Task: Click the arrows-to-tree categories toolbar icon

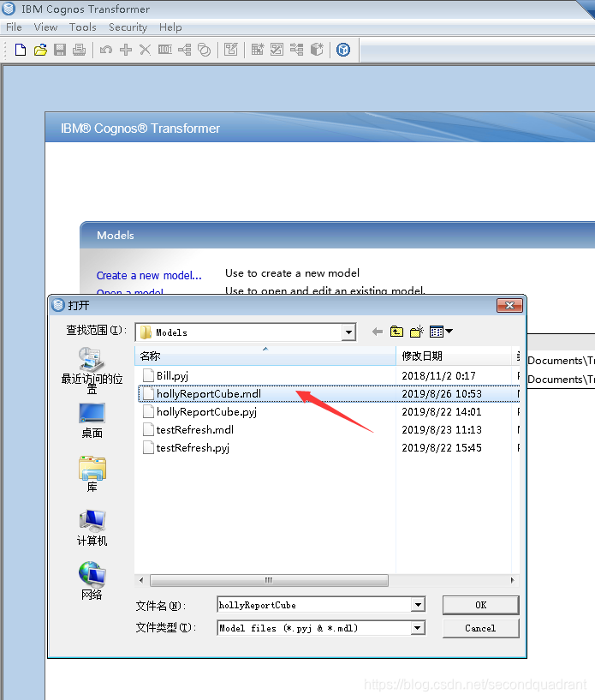Action: (x=296, y=50)
